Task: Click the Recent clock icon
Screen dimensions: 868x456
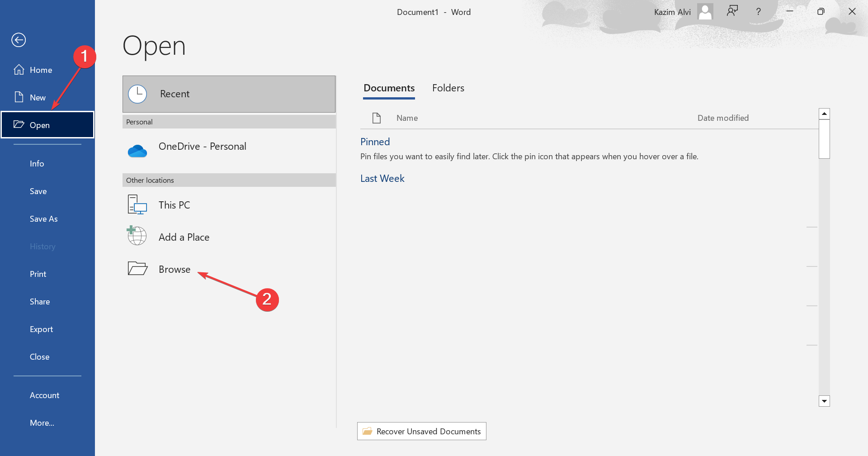Action: tap(137, 94)
